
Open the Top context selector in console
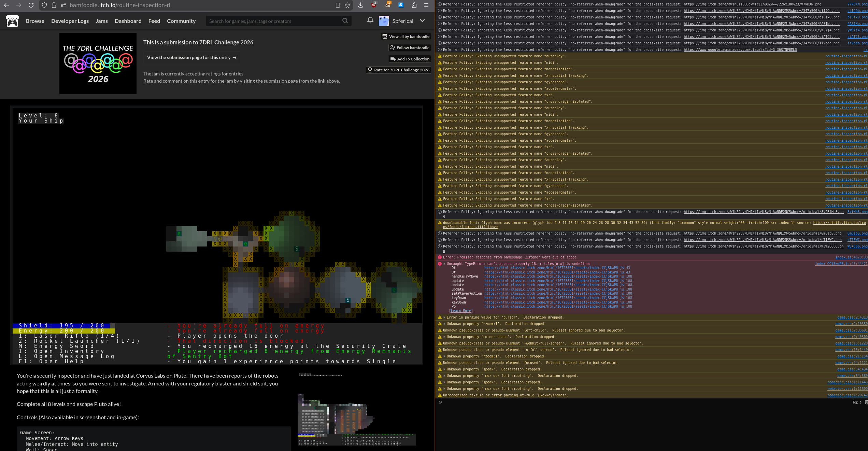point(857,402)
